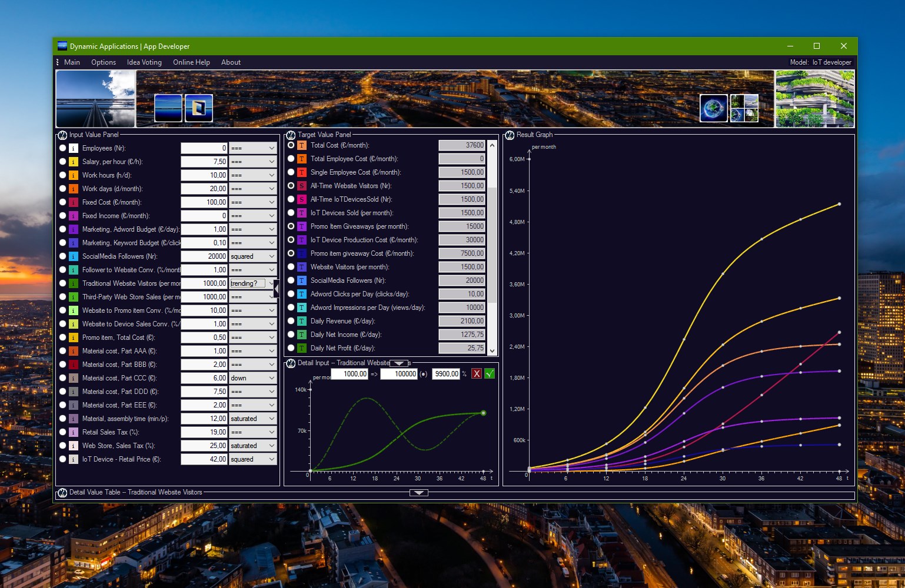905x588 pixels.
Task: Click the white info icon beside Employees (Nr)
Action: click(74, 148)
